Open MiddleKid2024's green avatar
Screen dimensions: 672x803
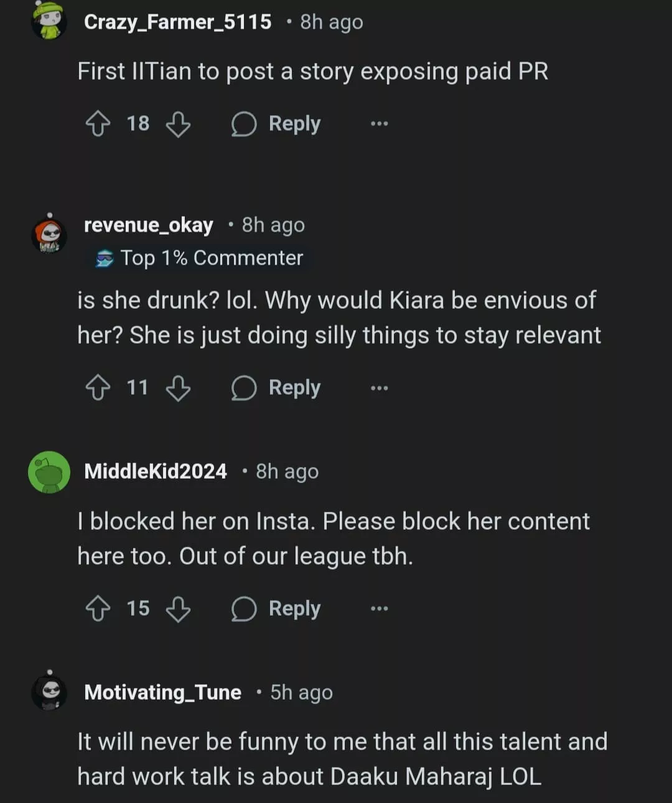pyautogui.click(x=49, y=472)
